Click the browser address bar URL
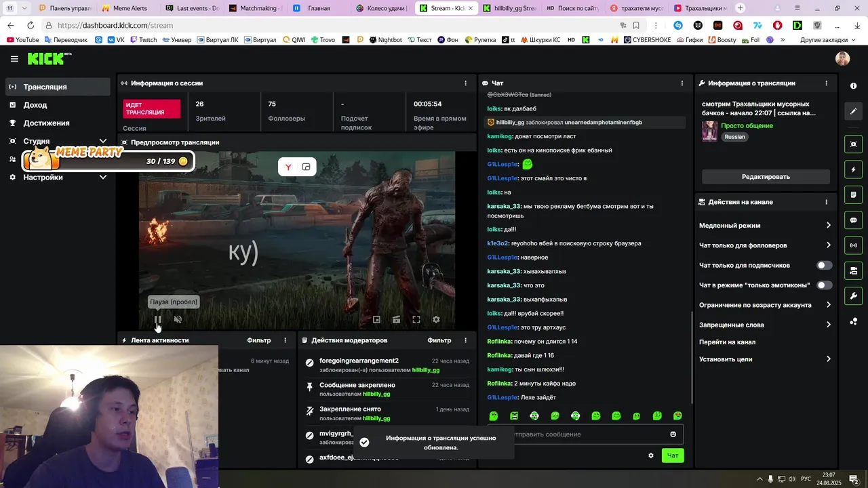The image size is (868, 488). coord(115,25)
